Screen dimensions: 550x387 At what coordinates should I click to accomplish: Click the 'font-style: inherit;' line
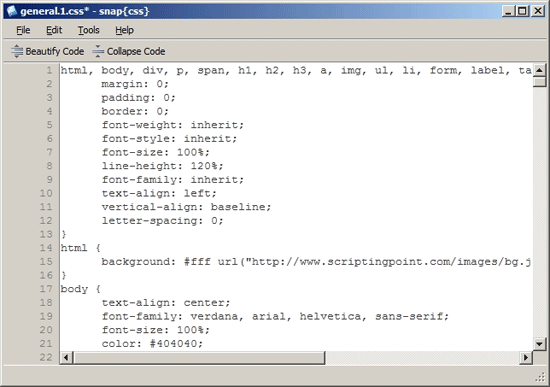(169, 139)
